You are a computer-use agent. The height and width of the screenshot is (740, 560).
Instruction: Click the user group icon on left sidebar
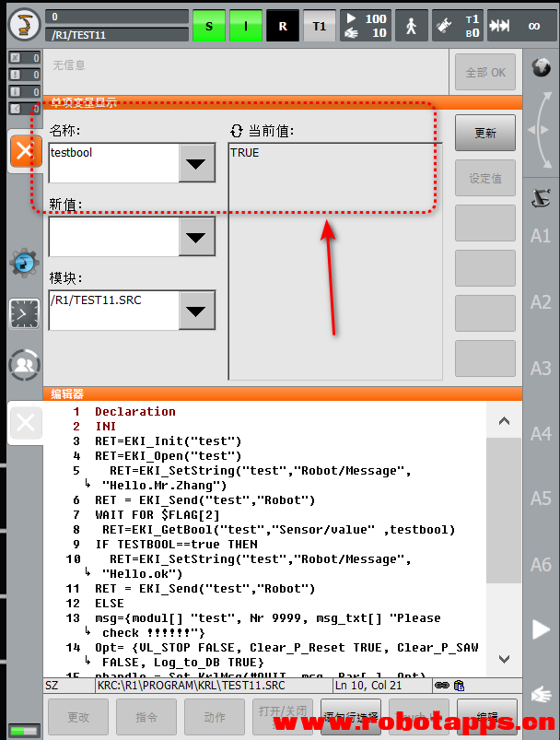coord(24,365)
